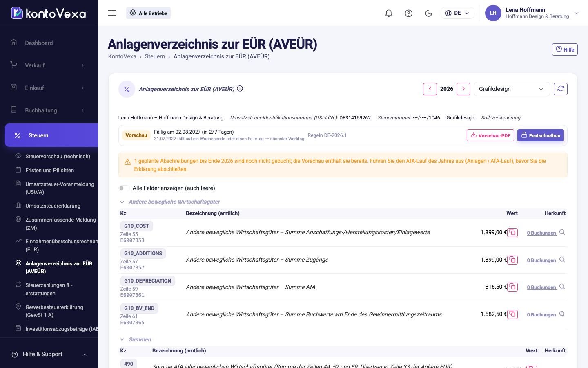Toggle 'Alle Felder anzeigen (auch leere)'
The height and width of the screenshot is (368, 588).
point(124,188)
